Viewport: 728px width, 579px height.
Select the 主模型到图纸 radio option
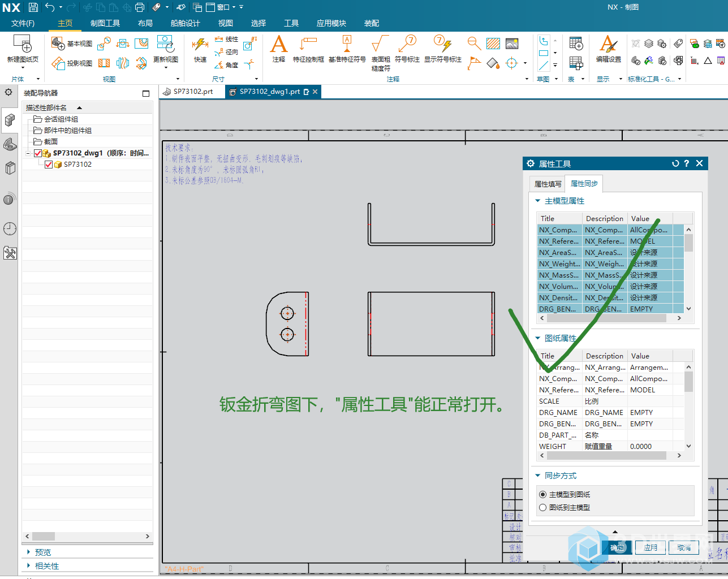click(x=565, y=494)
